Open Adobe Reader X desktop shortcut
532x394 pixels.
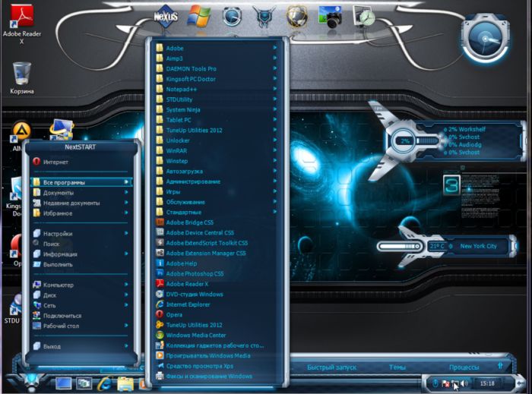click(x=24, y=18)
